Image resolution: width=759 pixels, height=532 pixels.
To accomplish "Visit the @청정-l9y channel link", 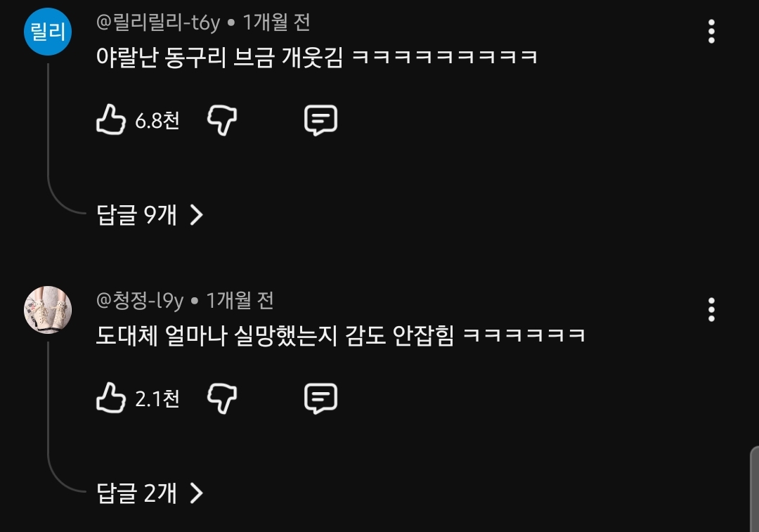I will (140, 301).
